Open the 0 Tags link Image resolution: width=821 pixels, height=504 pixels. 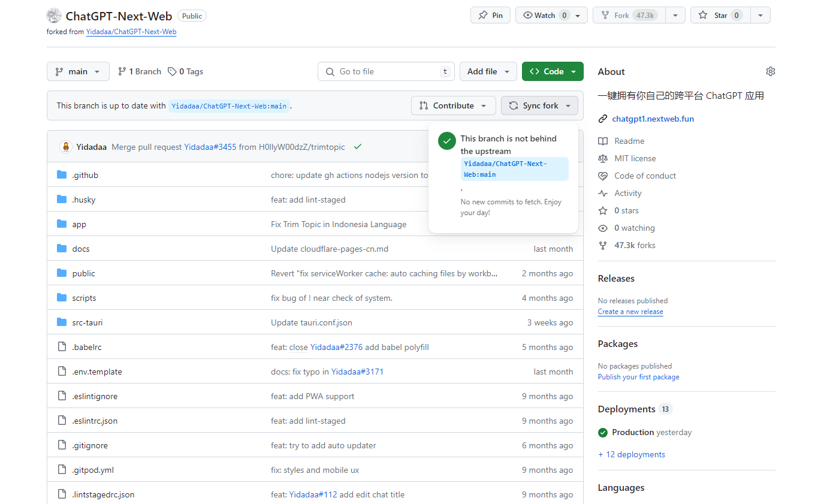(186, 71)
